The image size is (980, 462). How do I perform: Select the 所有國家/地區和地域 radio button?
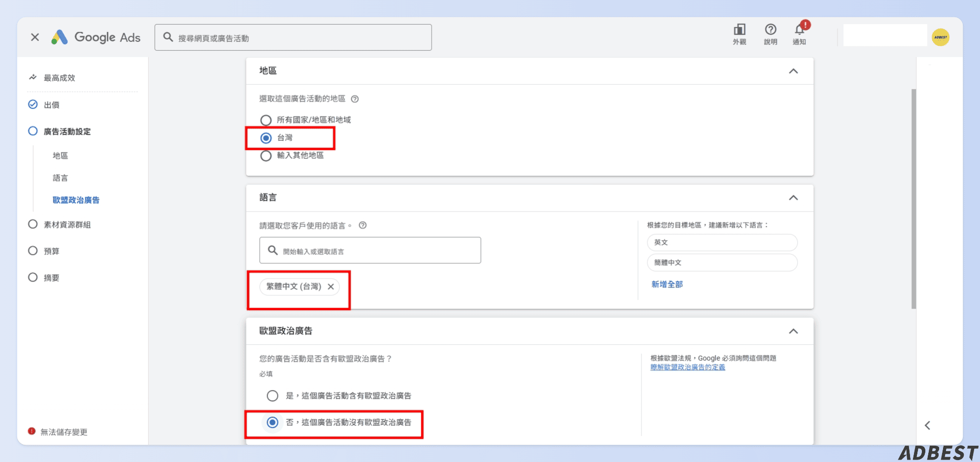(266, 120)
